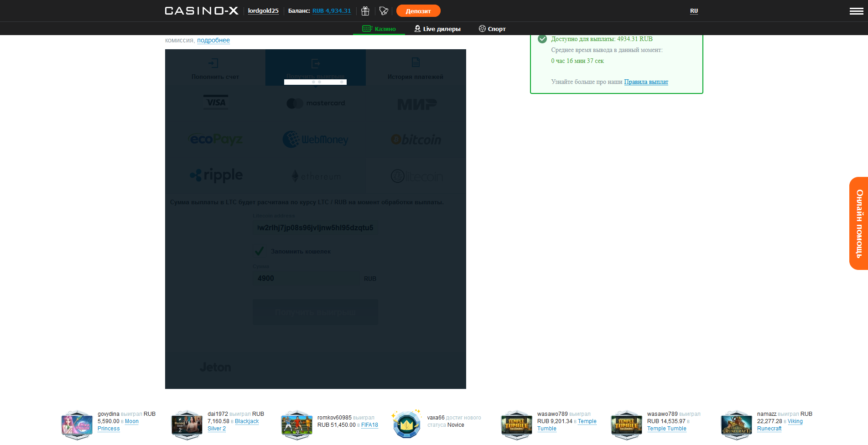
Task: Click the namazz winner name
Action: pyautogui.click(x=767, y=414)
